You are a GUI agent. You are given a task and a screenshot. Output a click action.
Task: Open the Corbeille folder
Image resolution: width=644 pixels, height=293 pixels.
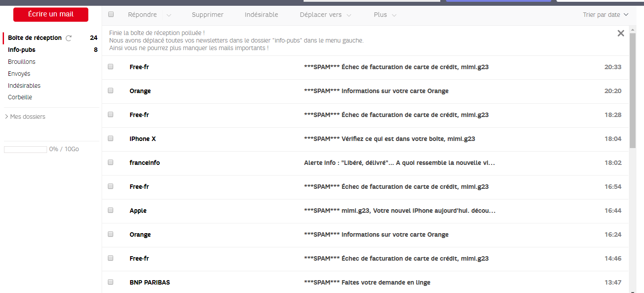click(20, 97)
